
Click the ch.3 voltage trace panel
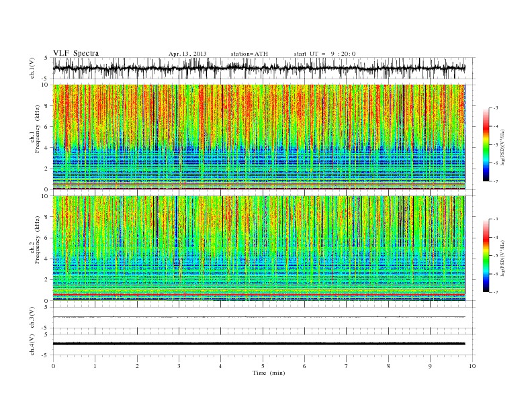264,318
